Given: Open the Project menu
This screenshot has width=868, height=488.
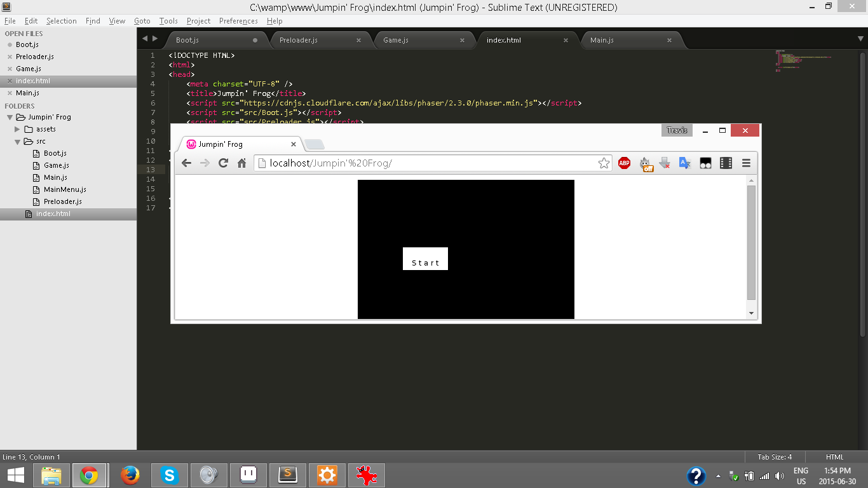Looking at the screenshot, I should [x=198, y=21].
